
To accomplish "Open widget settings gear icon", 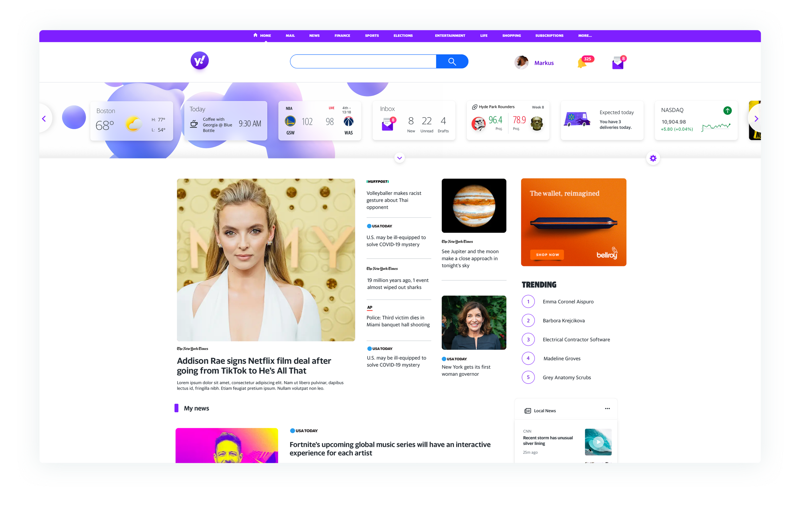I will [x=653, y=158].
